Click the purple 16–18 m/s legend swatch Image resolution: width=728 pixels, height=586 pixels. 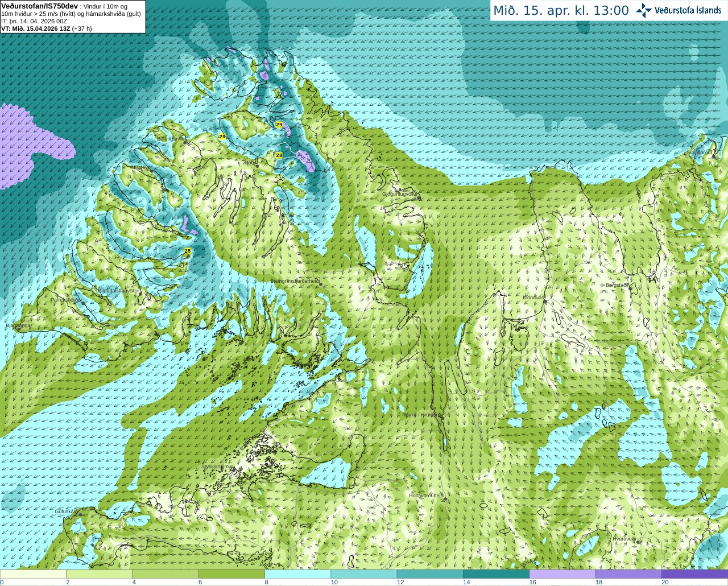[562, 575]
